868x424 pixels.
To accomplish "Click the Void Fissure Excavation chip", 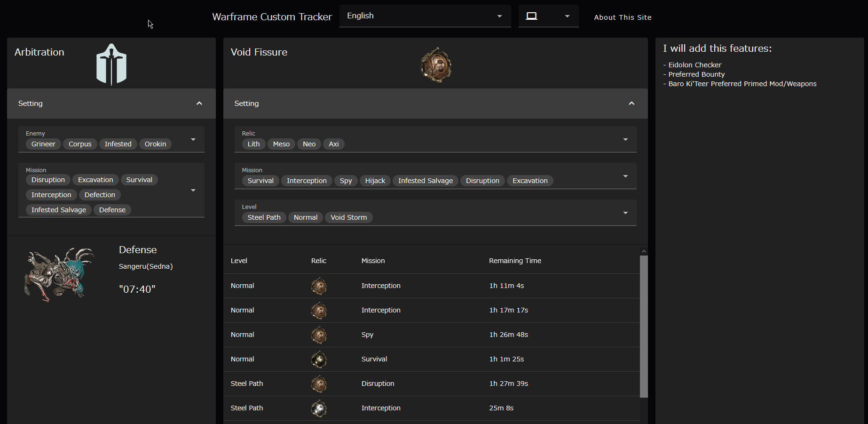I will (530, 181).
